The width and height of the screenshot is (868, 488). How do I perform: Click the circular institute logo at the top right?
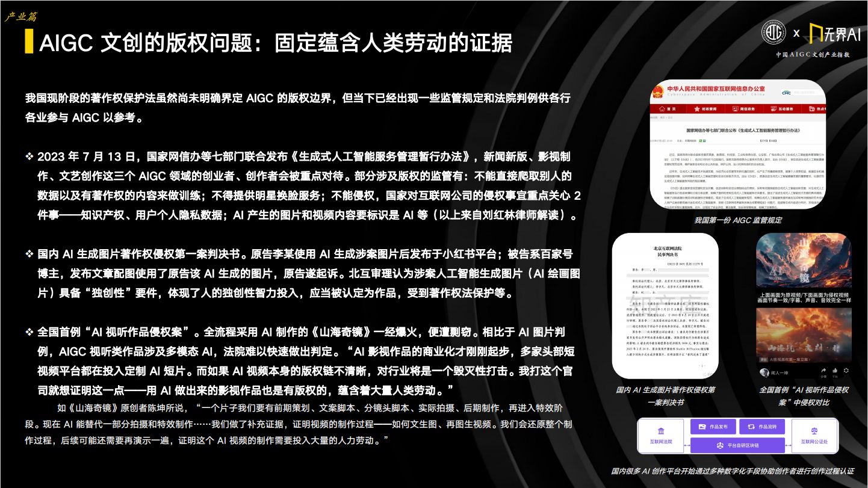coord(774,32)
